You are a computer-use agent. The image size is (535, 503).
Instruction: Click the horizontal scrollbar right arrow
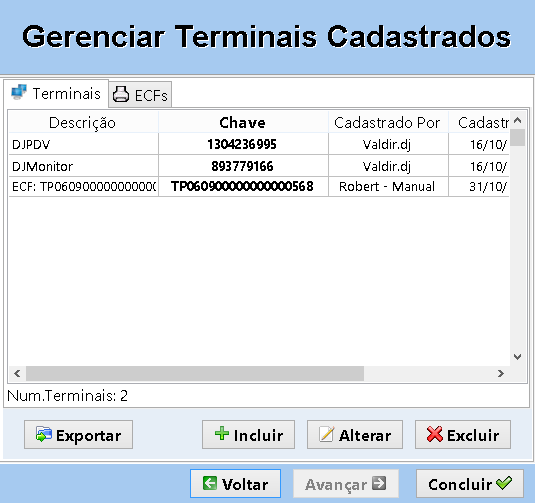[x=501, y=373]
